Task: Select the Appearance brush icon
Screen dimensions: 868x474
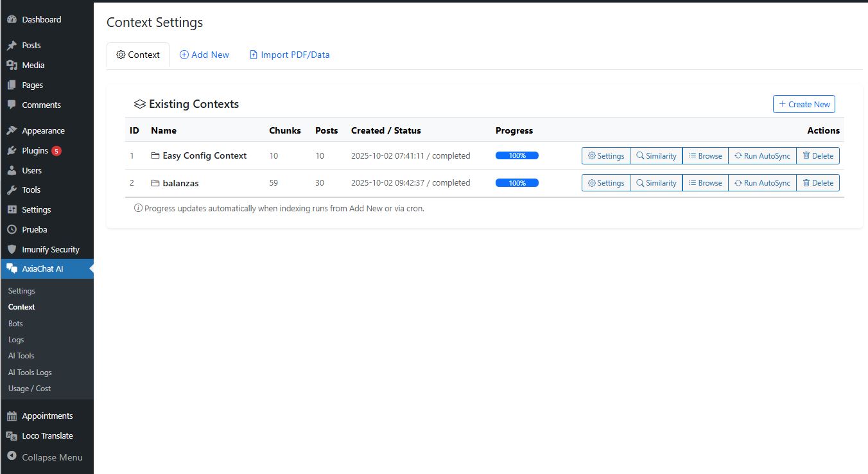Action: 12,130
